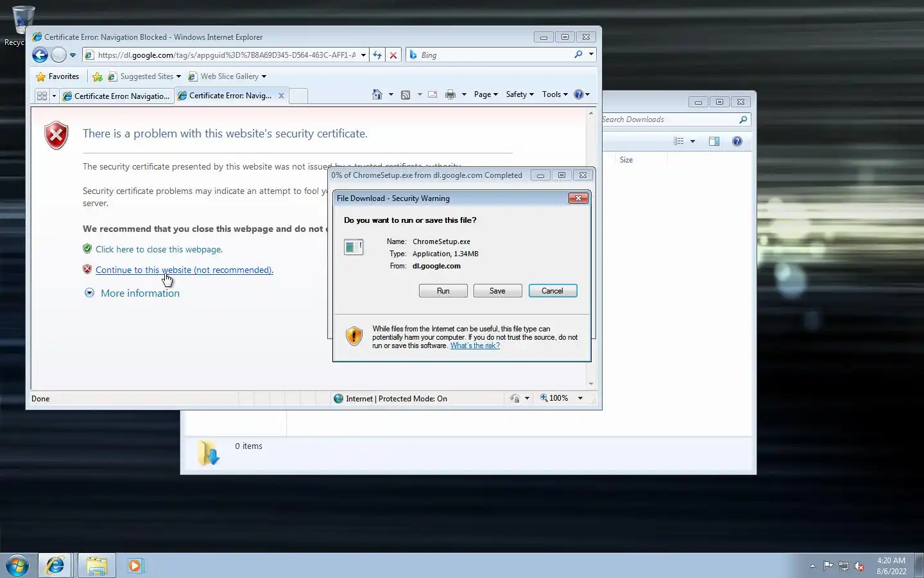Open the What's the risk? link
This screenshot has width=924, height=578.
pyautogui.click(x=475, y=346)
